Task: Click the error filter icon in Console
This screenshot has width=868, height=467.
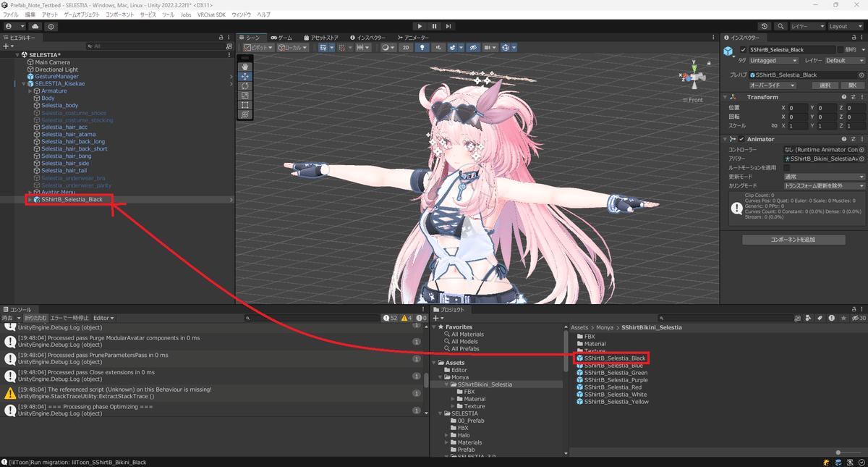Action: pyautogui.click(x=420, y=317)
